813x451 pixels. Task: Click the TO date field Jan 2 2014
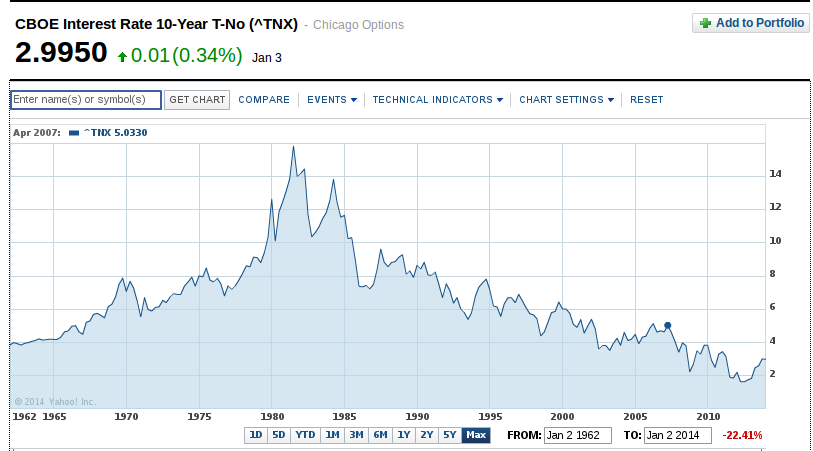[x=678, y=435]
